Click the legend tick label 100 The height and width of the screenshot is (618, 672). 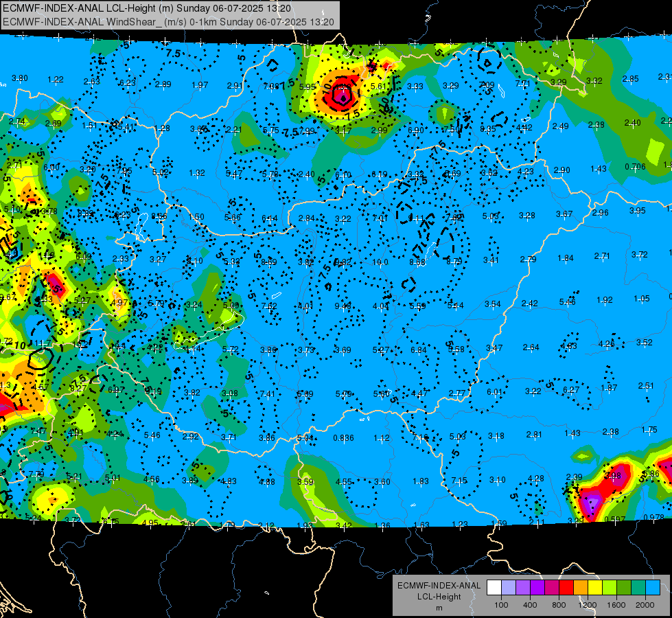point(501,605)
